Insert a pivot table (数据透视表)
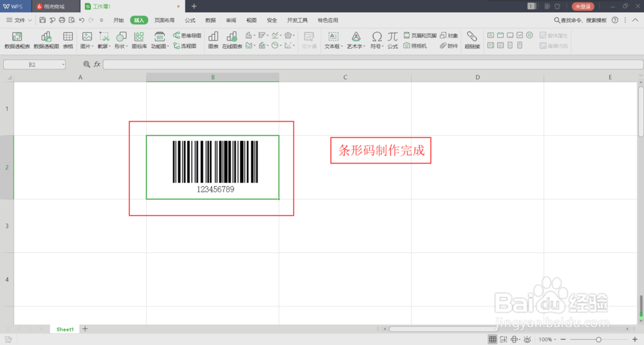This screenshot has width=644, height=345. point(17,41)
